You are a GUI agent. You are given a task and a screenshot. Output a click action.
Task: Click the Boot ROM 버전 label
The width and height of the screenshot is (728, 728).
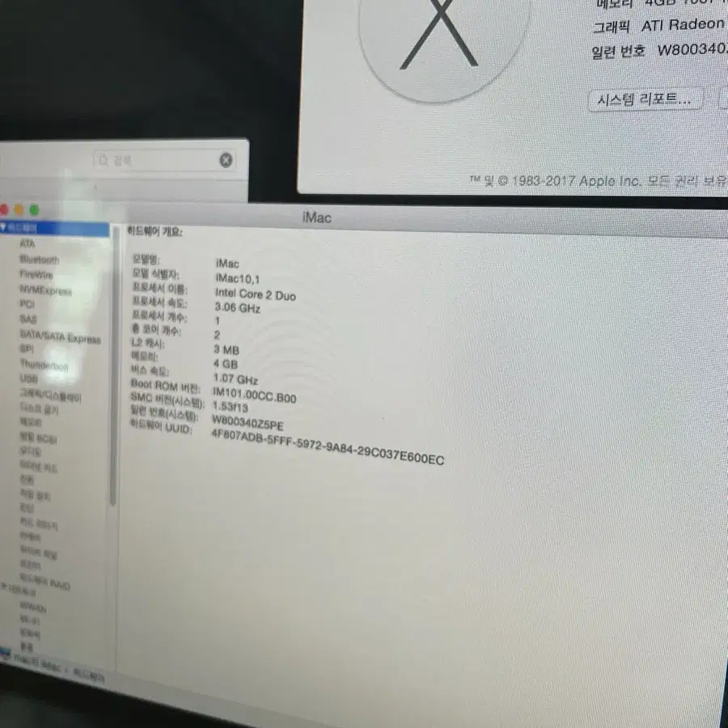(x=165, y=386)
